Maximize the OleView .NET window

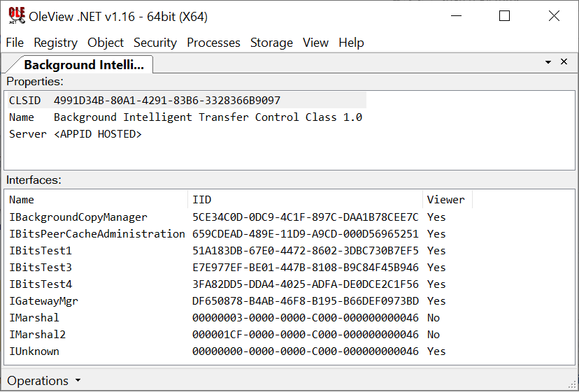tap(504, 16)
